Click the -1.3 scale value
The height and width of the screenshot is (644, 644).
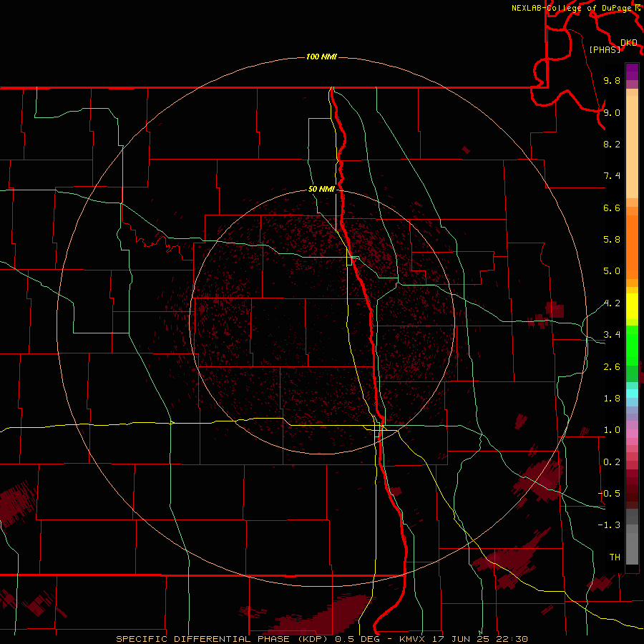point(609,525)
